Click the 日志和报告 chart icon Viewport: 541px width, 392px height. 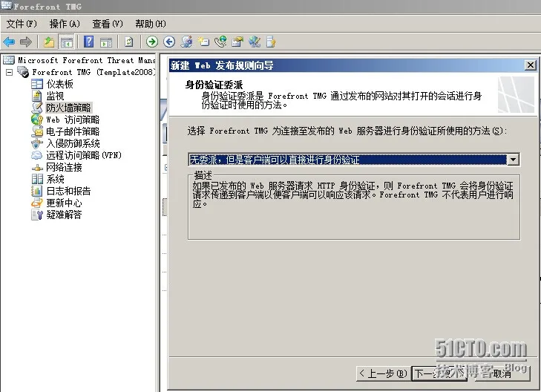36,191
